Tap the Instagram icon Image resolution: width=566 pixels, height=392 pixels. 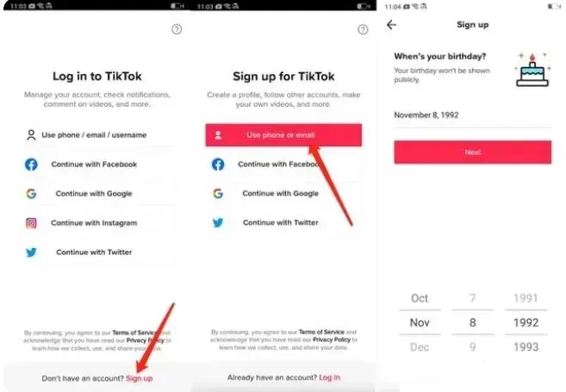click(31, 223)
